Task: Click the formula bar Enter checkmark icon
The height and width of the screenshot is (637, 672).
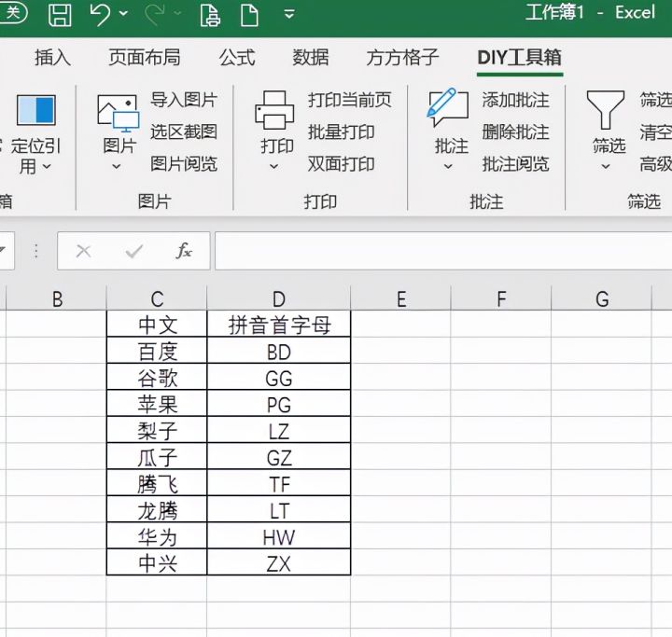Action: point(134,251)
